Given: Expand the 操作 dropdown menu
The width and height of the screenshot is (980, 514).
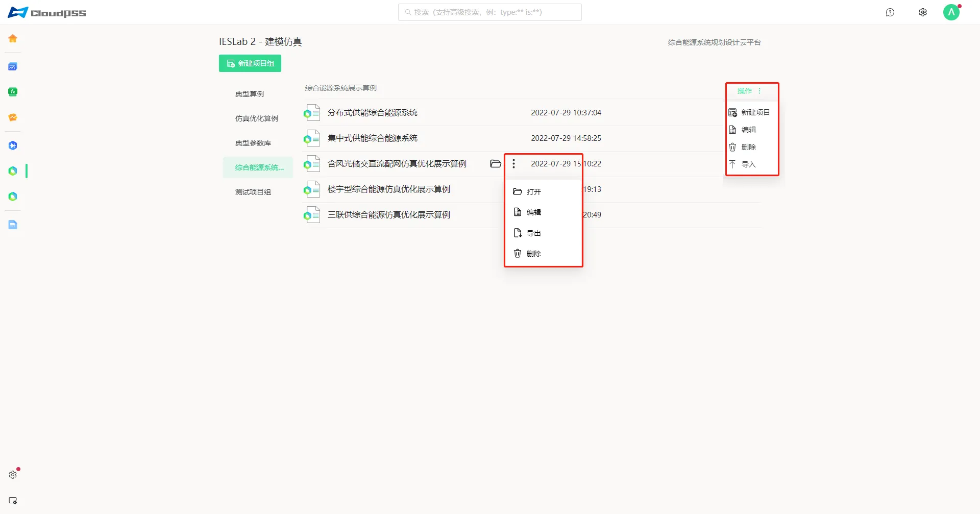Looking at the screenshot, I should (x=749, y=91).
